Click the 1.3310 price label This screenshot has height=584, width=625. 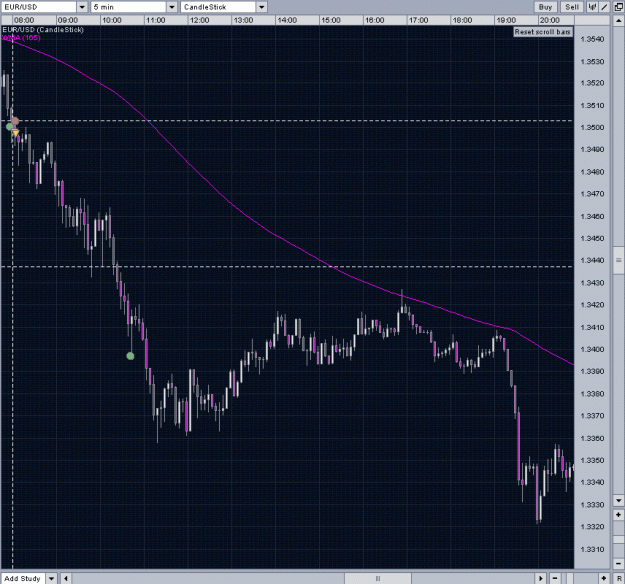592,549
